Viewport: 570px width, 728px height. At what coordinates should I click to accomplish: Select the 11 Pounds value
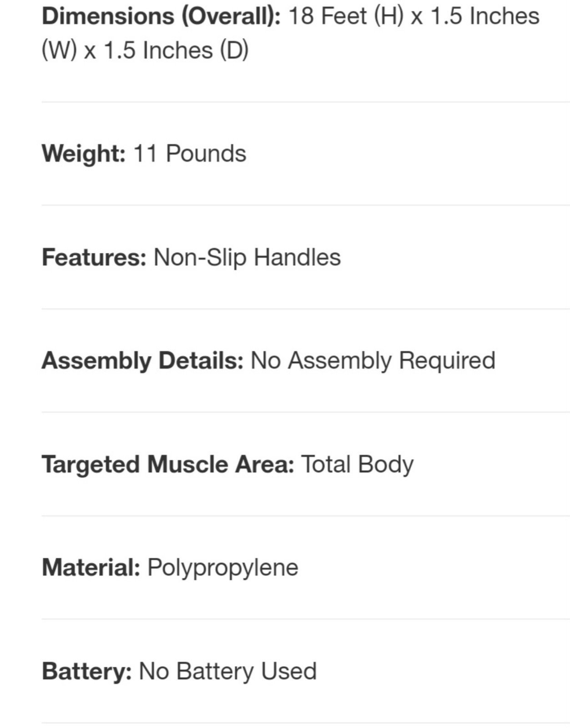pyautogui.click(x=190, y=153)
